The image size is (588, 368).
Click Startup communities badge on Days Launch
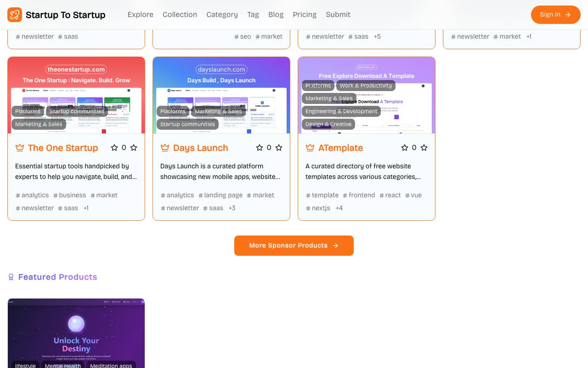pyautogui.click(x=187, y=124)
